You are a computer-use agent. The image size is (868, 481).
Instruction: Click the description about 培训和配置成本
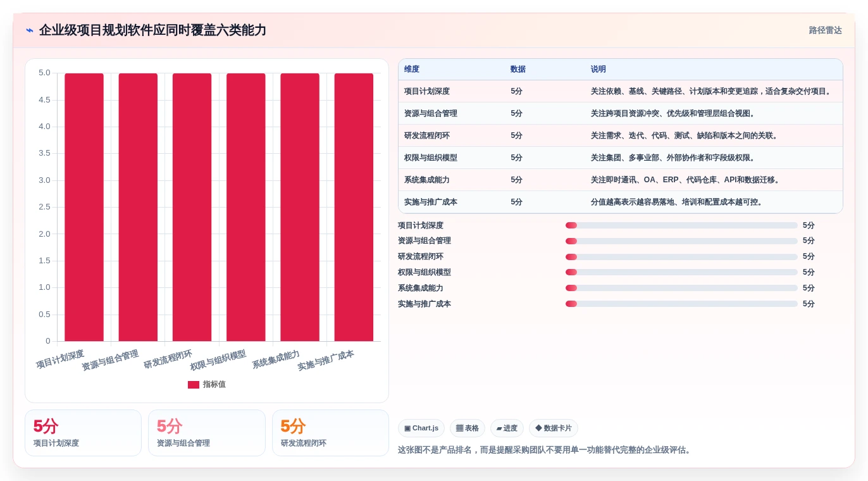(678, 202)
